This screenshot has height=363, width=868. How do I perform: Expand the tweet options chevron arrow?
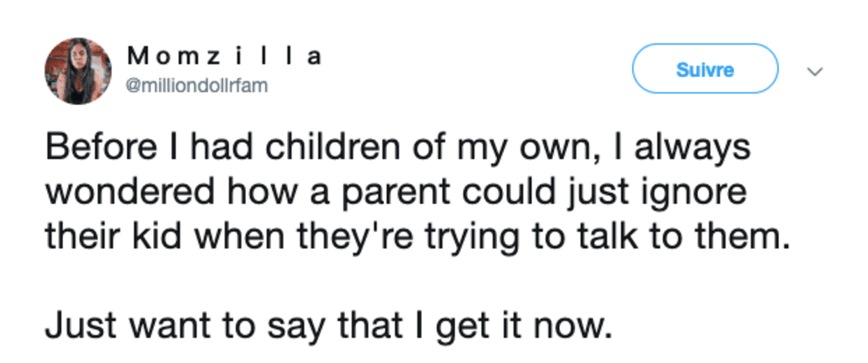pos(815,72)
